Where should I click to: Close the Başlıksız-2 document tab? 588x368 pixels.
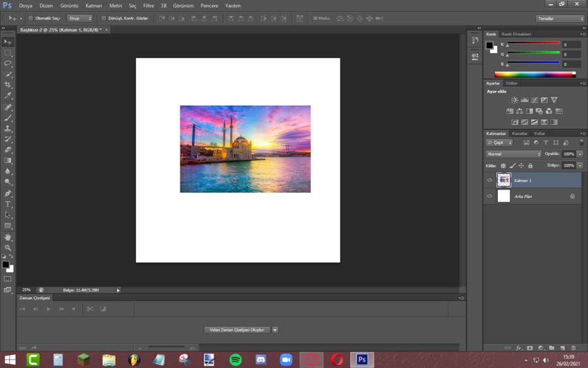[106, 29]
